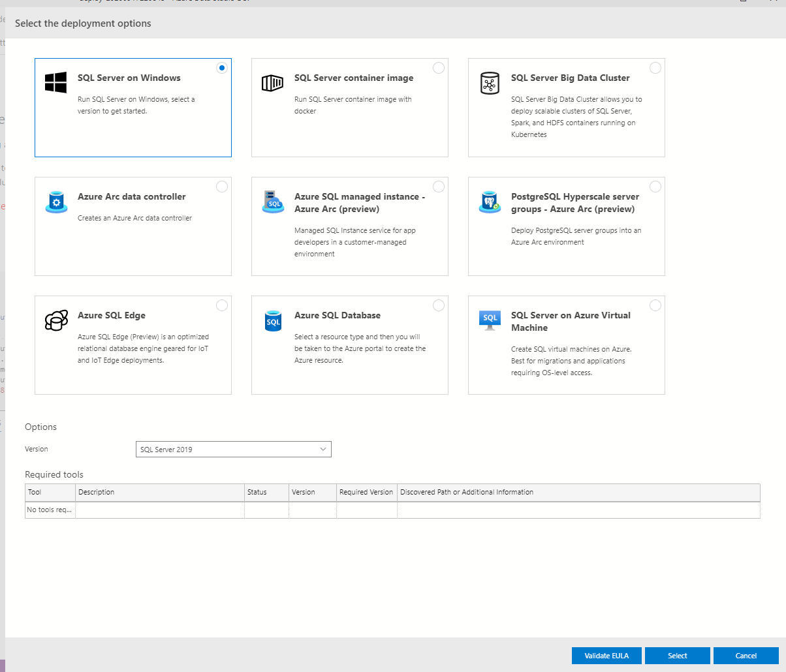This screenshot has width=786, height=672.
Task: Click 'Deploy PostgreSQL server groups' description text
Action: (576, 236)
